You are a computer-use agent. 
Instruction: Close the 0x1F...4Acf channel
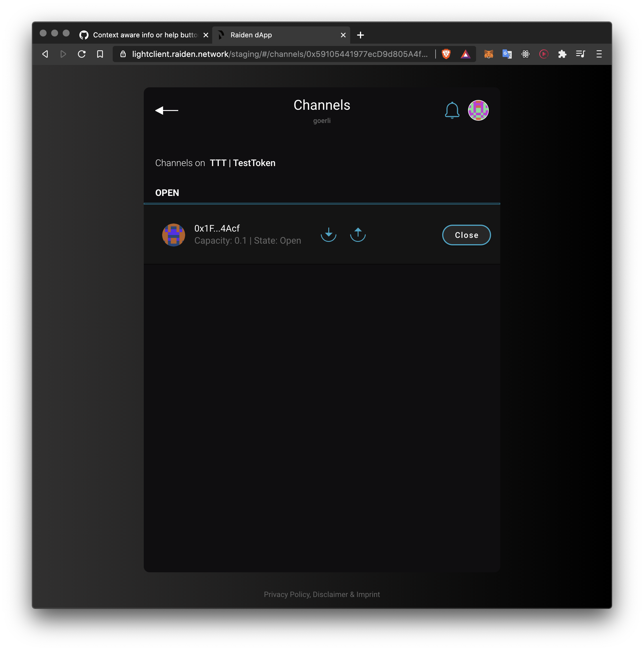(x=466, y=235)
